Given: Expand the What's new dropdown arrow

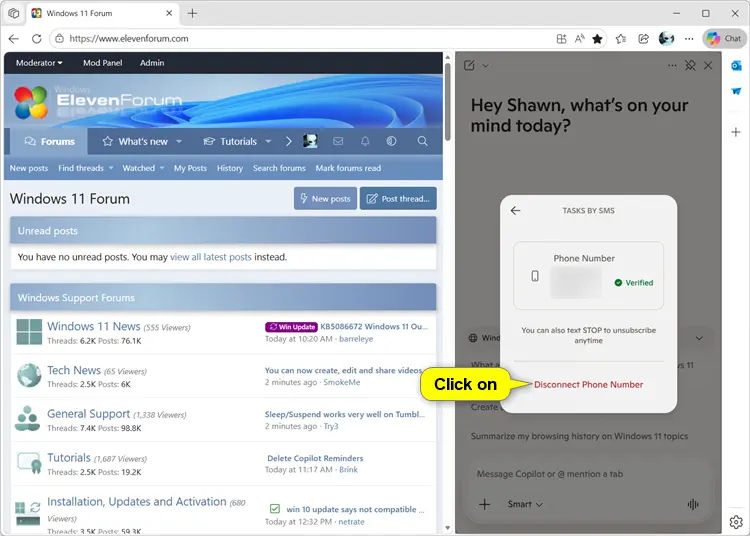Looking at the screenshot, I should click(179, 142).
